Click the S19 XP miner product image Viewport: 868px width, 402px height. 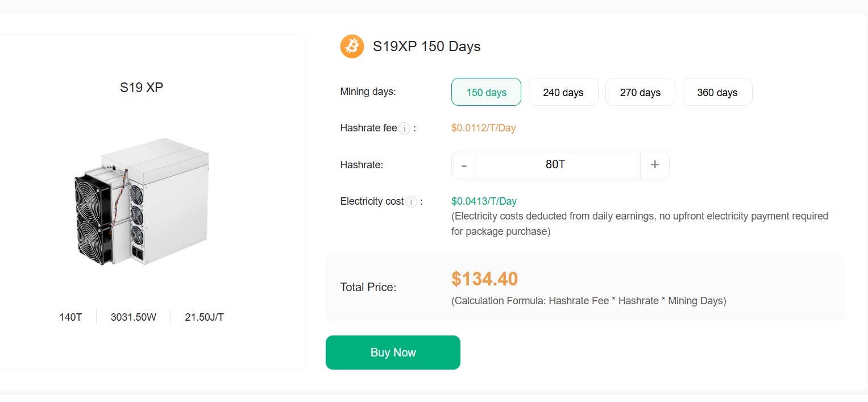click(x=142, y=201)
